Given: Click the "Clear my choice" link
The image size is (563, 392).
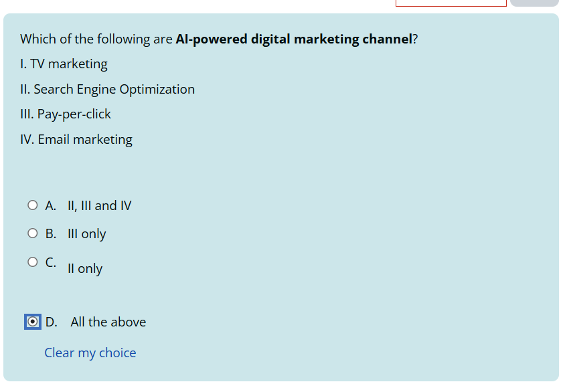Looking at the screenshot, I should [x=90, y=353].
